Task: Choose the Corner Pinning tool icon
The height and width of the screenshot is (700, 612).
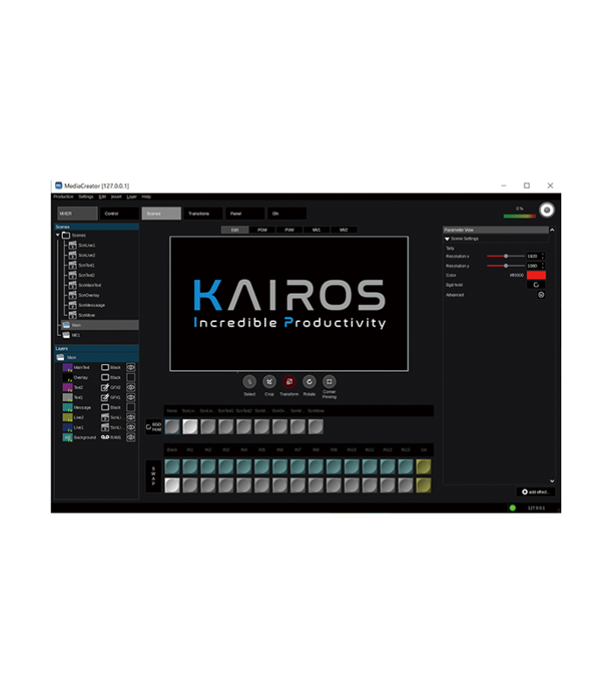Action: [x=330, y=381]
